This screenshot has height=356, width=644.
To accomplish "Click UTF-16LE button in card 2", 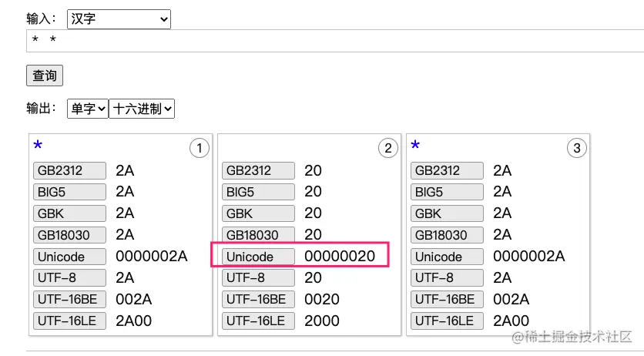I will coord(258,321).
